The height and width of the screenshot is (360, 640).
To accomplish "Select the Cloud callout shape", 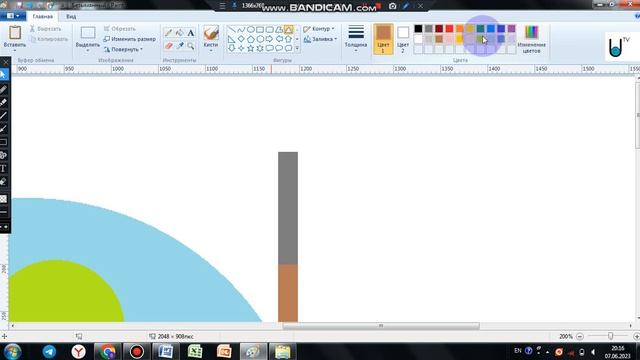I will click(289, 48).
